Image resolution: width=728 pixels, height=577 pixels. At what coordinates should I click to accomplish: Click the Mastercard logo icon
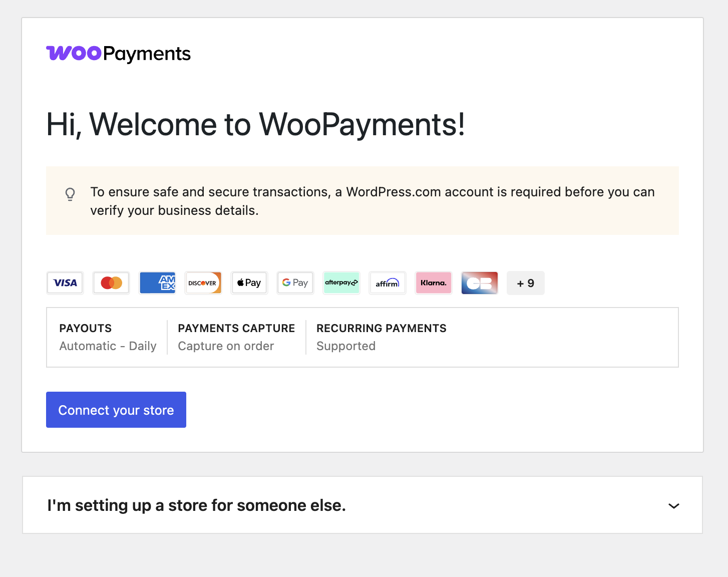tap(111, 283)
